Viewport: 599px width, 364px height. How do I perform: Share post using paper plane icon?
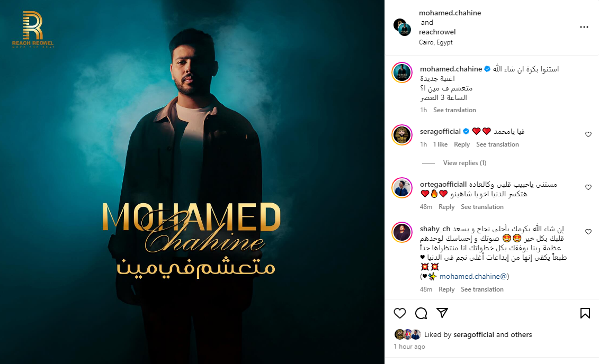click(x=442, y=313)
